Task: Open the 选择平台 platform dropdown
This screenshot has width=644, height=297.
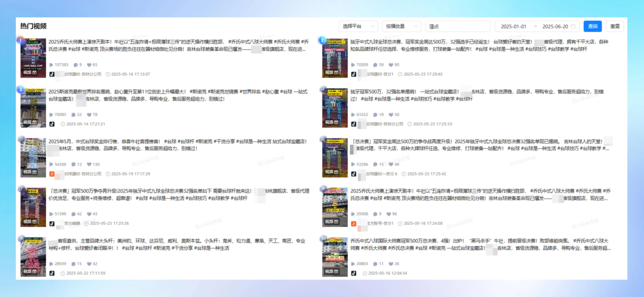Action: tap(358, 26)
